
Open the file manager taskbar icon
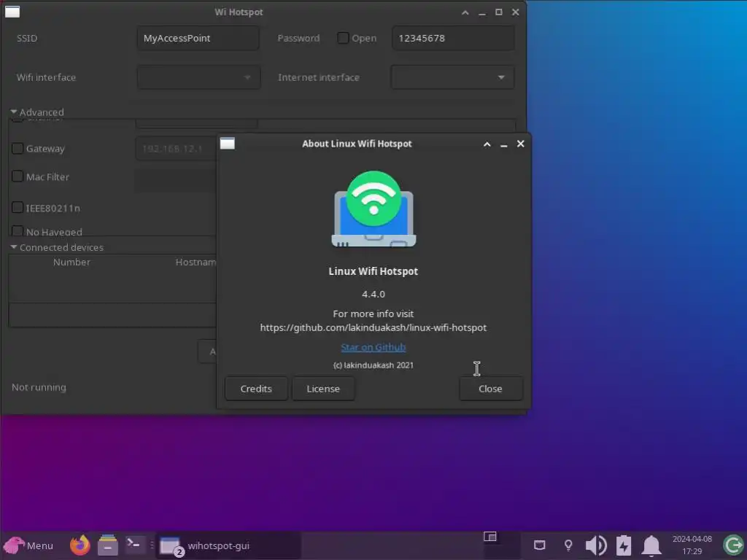coord(108,545)
